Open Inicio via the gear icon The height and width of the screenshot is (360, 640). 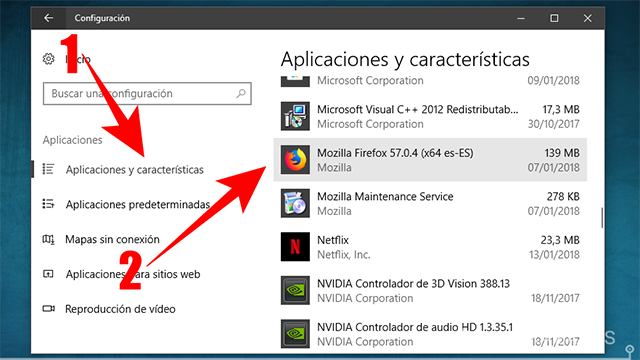[49, 59]
